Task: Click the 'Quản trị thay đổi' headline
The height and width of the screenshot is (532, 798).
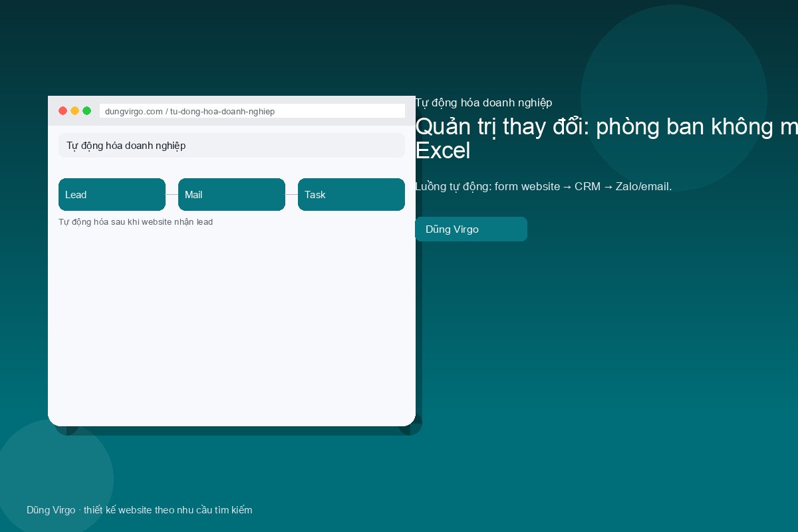Action: tap(606, 138)
